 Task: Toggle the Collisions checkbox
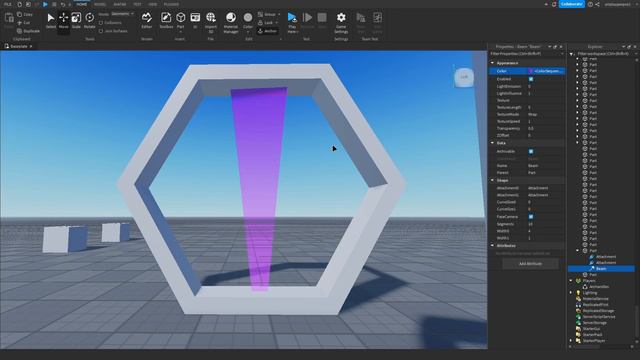click(x=101, y=23)
